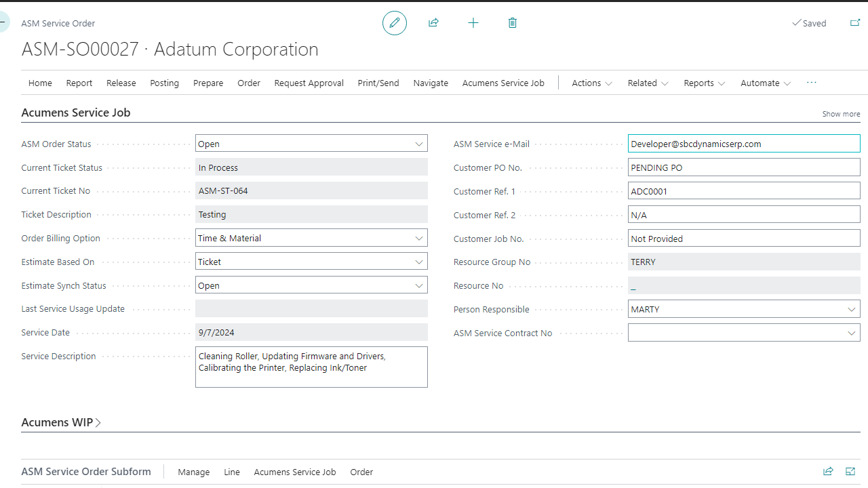
Task: Click the Customer PO No. input field
Action: [x=743, y=167]
